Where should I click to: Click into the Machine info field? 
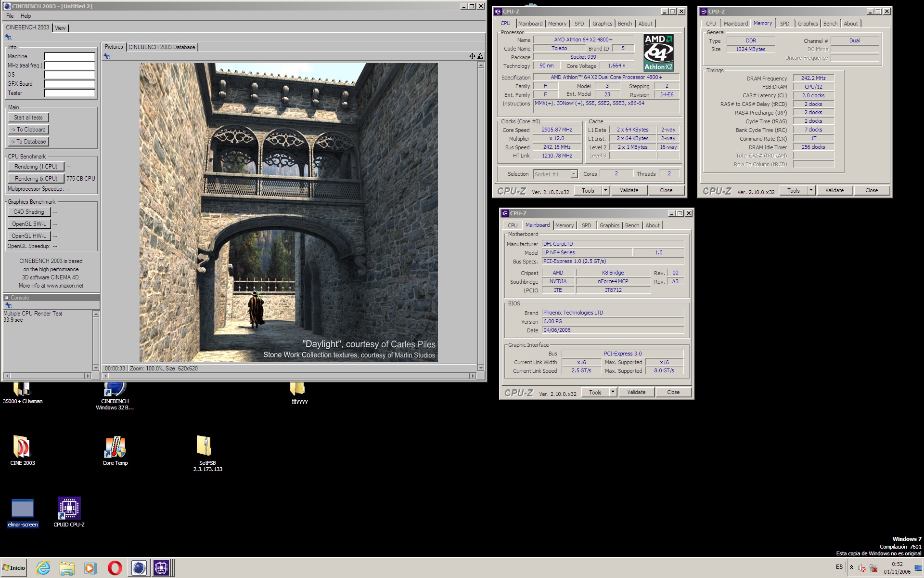coord(70,56)
